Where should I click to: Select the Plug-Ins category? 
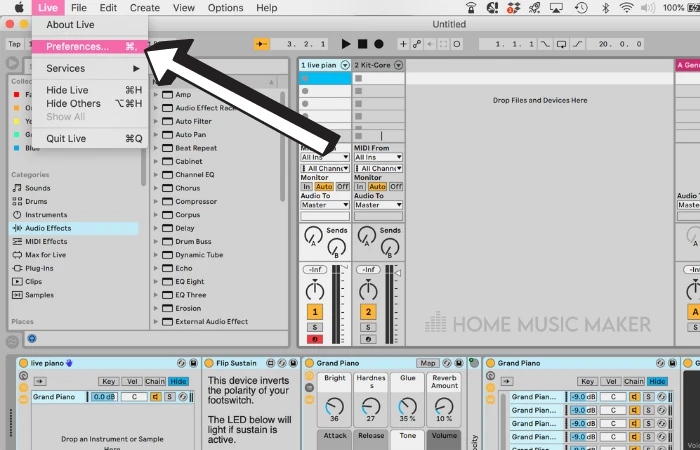click(39, 268)
